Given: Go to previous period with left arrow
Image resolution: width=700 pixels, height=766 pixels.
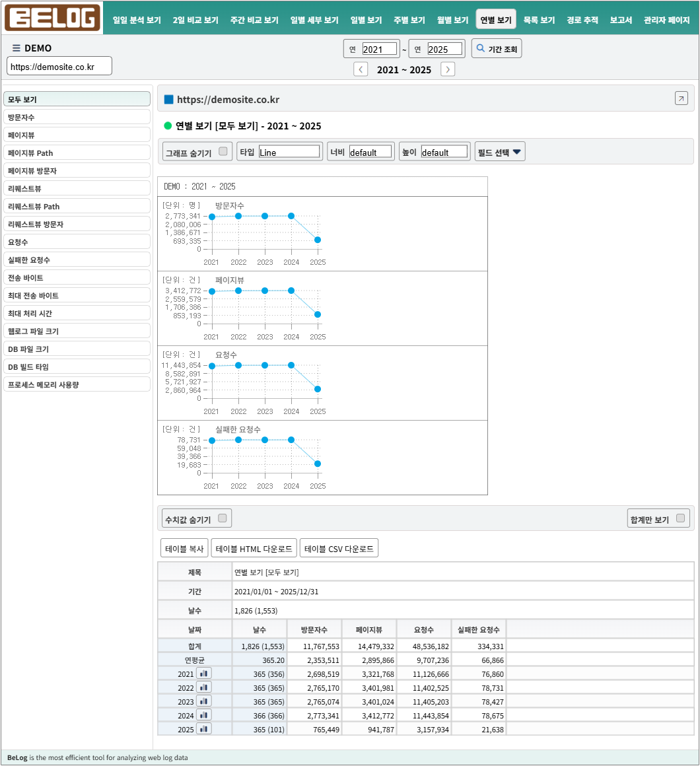Looking at the screenshot, I should pos(361,69).
